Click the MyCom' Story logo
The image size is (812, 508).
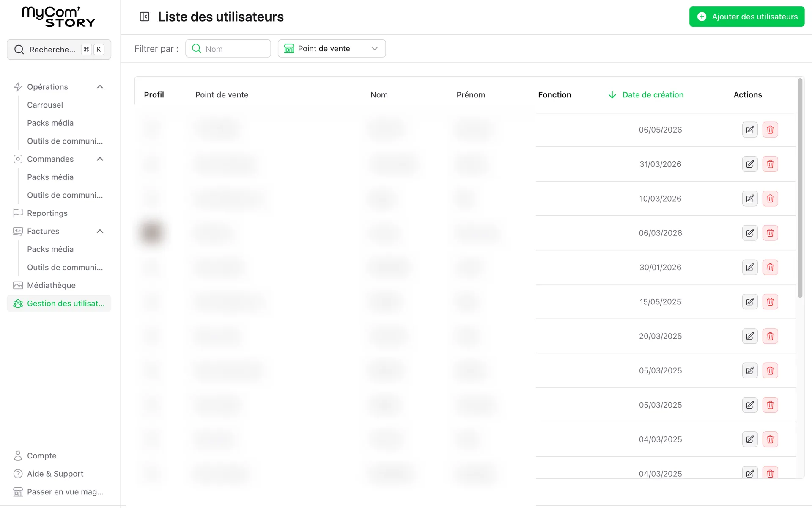click(x=59, y=17)
